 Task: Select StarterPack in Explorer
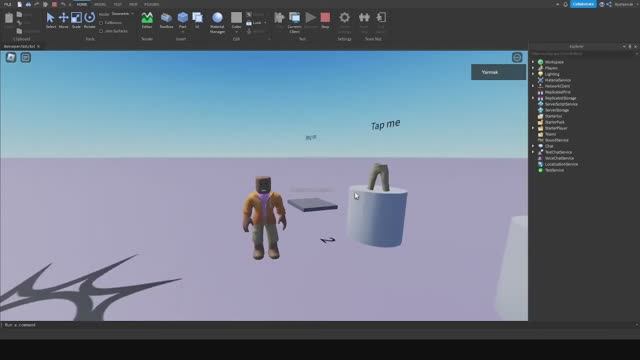(x=554, y=122)
